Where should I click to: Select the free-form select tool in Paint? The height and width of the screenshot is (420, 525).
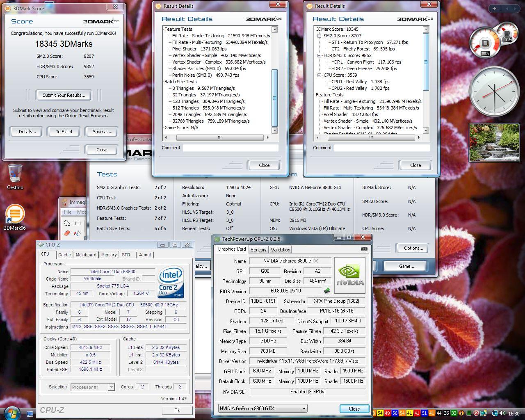click(68, 223)
